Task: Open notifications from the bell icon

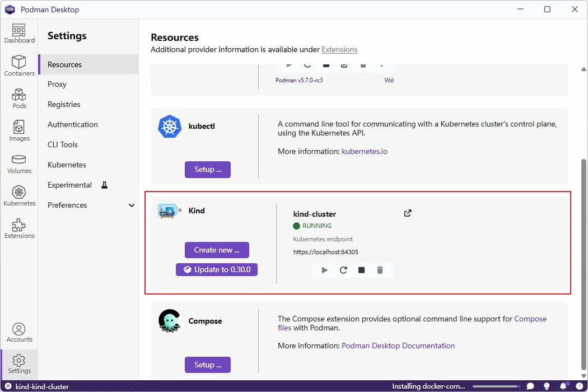Action: click(564, 386)
